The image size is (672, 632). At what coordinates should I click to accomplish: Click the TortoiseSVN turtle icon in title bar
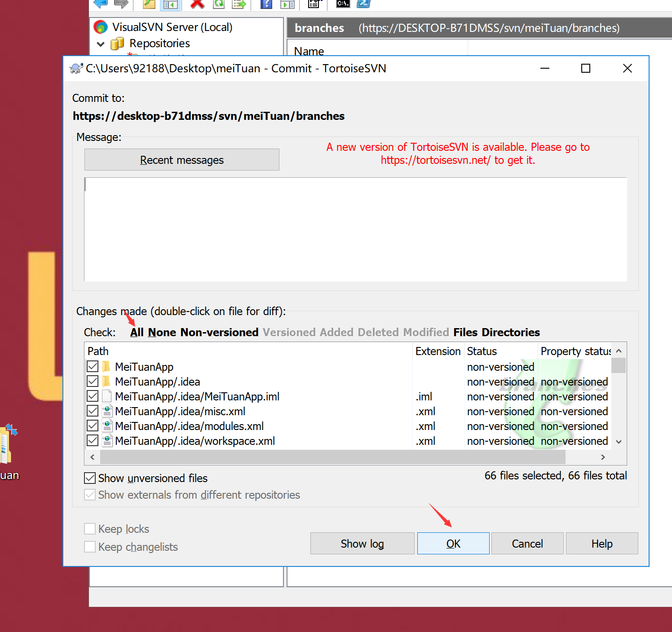pos(75,68)
